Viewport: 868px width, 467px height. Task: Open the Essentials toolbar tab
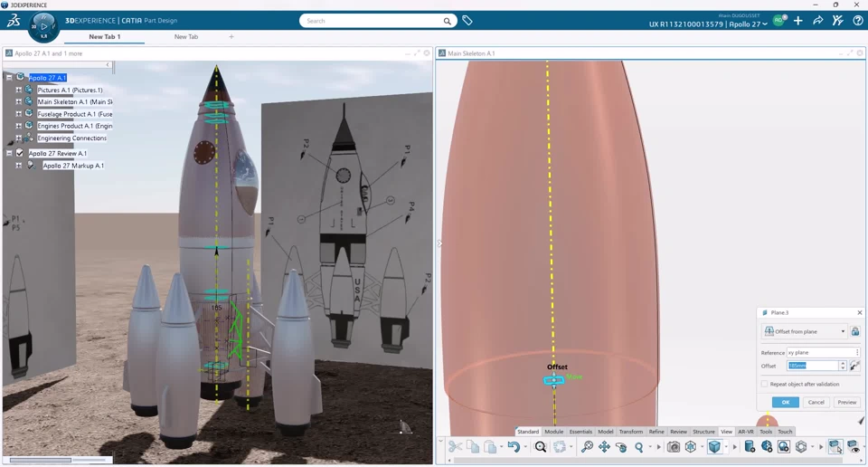tap(580, 432)
